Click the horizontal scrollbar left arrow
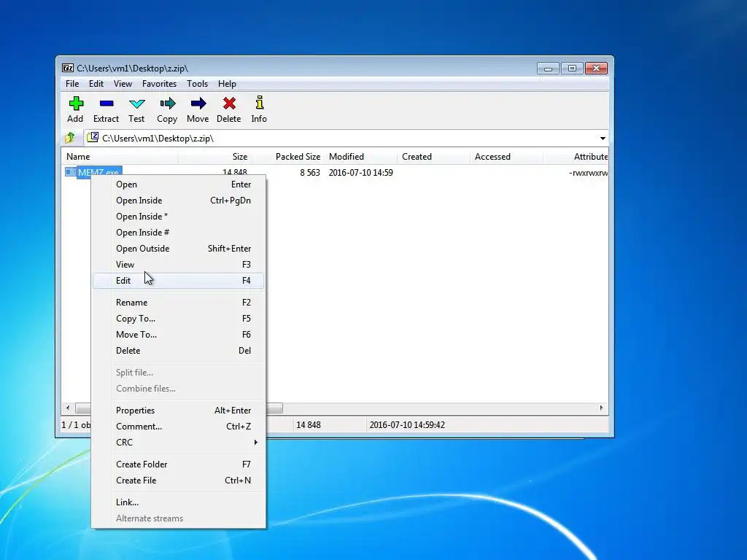The height and width of the screenshot is (560, 747). coord(68,408)
